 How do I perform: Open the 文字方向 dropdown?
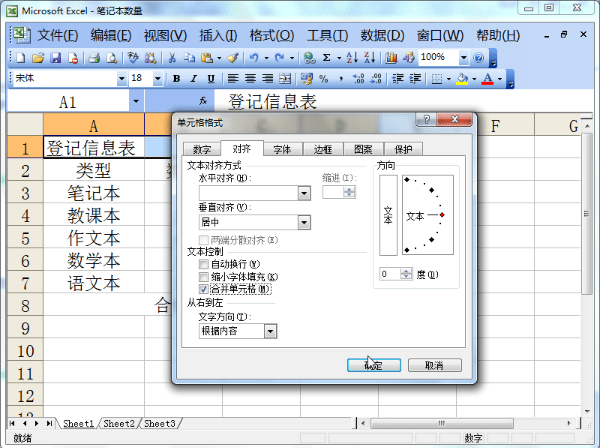point(270,330)
